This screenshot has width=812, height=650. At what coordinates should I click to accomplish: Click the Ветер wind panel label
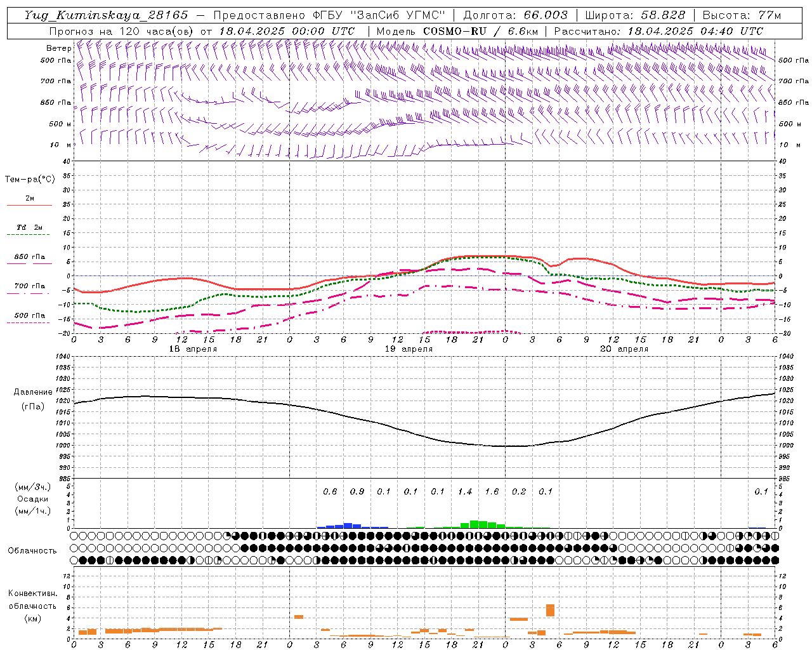pyautogui.click(x=58, y=48)
